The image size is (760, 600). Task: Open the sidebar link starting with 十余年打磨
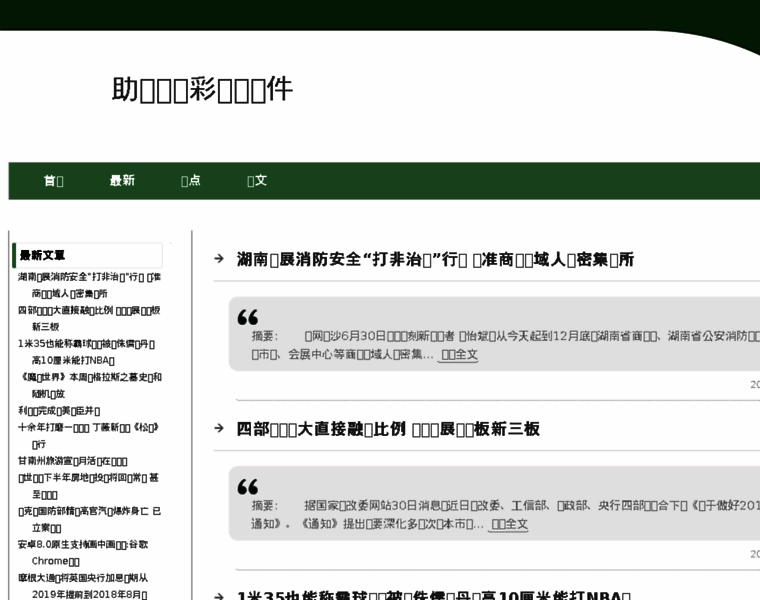88,436
